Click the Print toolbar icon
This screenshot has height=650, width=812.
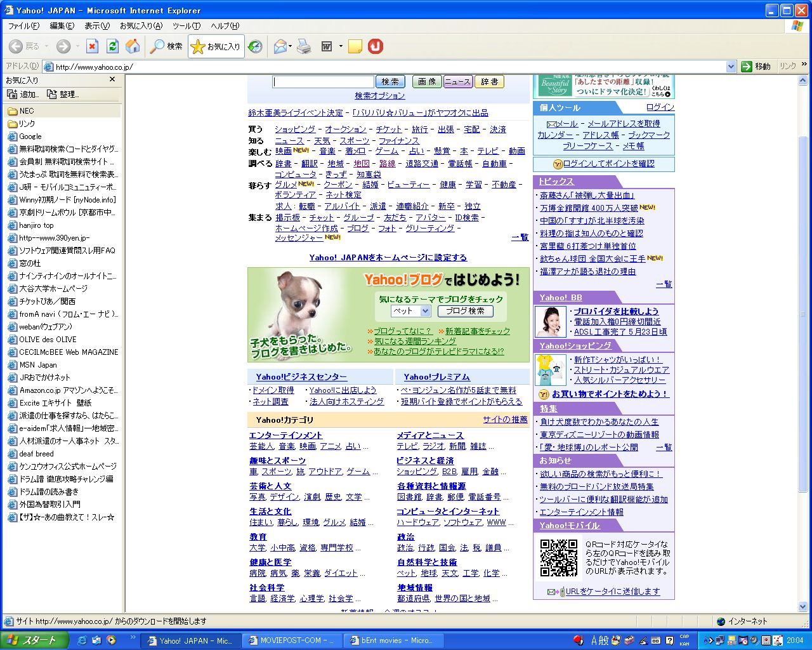pyautogui.click(x=304, y=46)
